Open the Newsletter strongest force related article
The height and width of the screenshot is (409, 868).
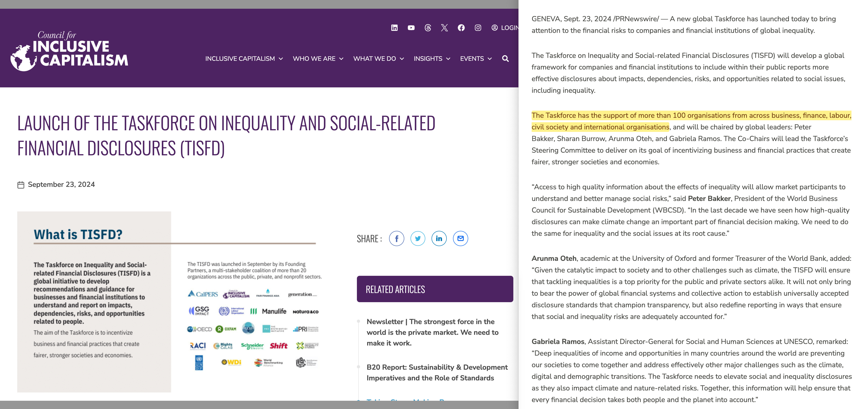(x=433, y=332)
